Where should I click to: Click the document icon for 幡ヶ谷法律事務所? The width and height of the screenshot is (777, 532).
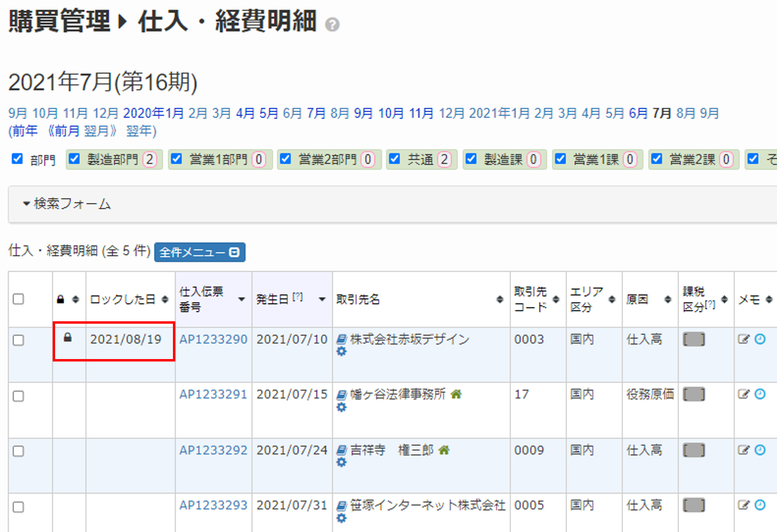[x=341, y=394]
